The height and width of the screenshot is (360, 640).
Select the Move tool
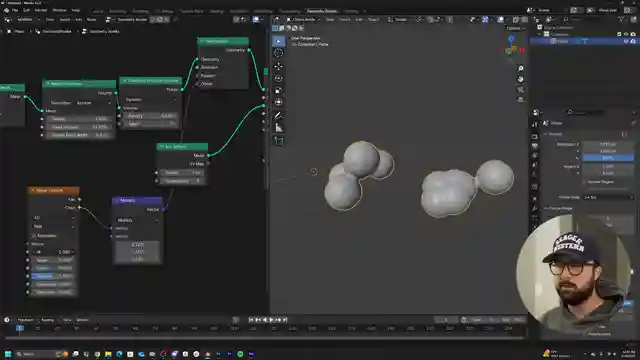(x=278, y=66)
